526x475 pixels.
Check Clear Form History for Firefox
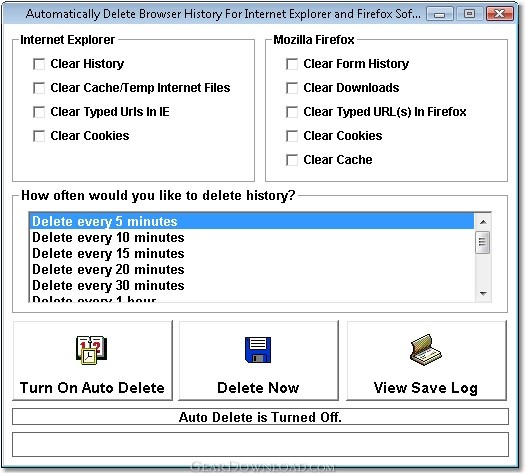coord(292,64)
